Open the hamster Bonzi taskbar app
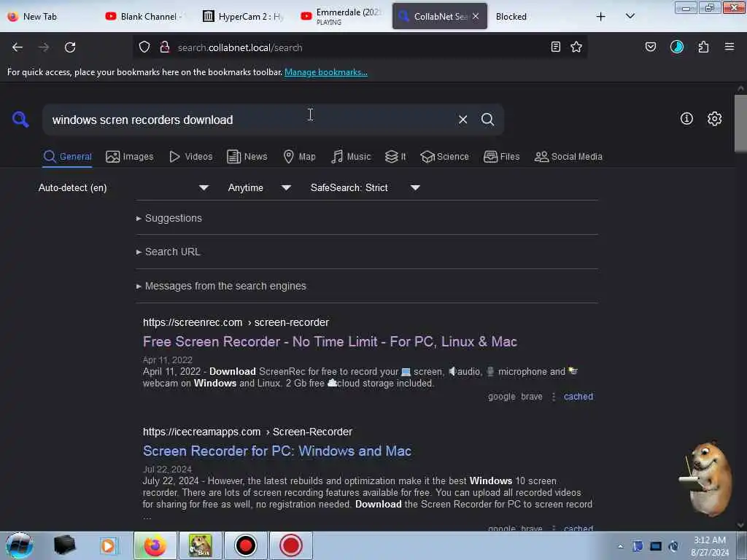This screenshot has height=560, width=747. pos(200,545)
